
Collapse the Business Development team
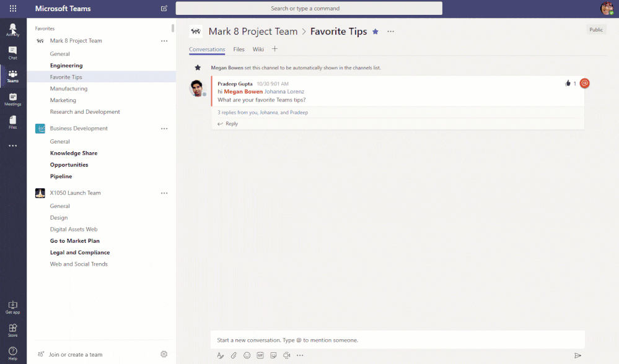click(79, 128)
